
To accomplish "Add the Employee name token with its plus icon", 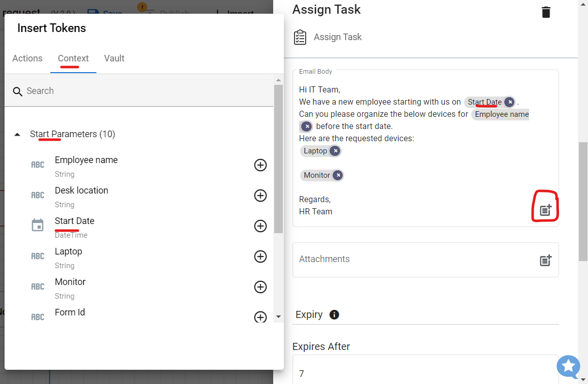I will (260, 165).
